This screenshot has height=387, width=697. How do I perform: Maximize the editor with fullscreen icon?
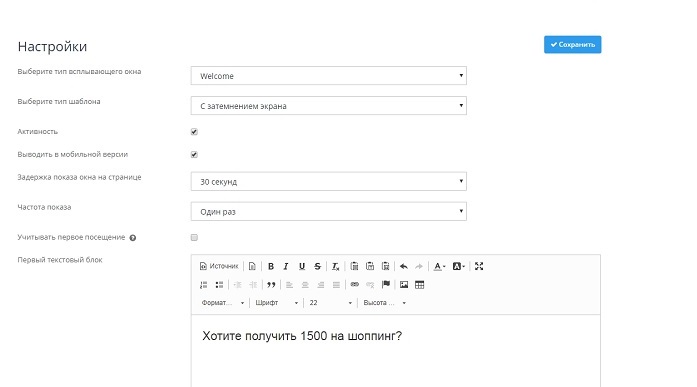[479, 266]
